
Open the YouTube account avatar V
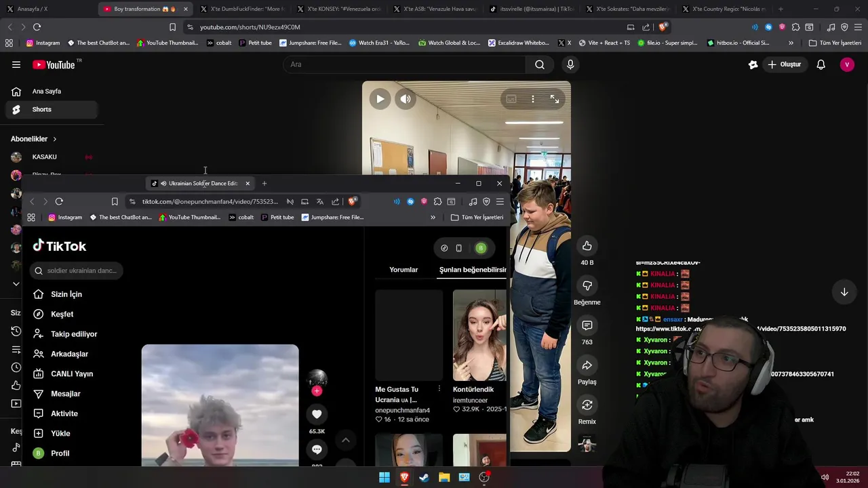click(x=847, y=64)
